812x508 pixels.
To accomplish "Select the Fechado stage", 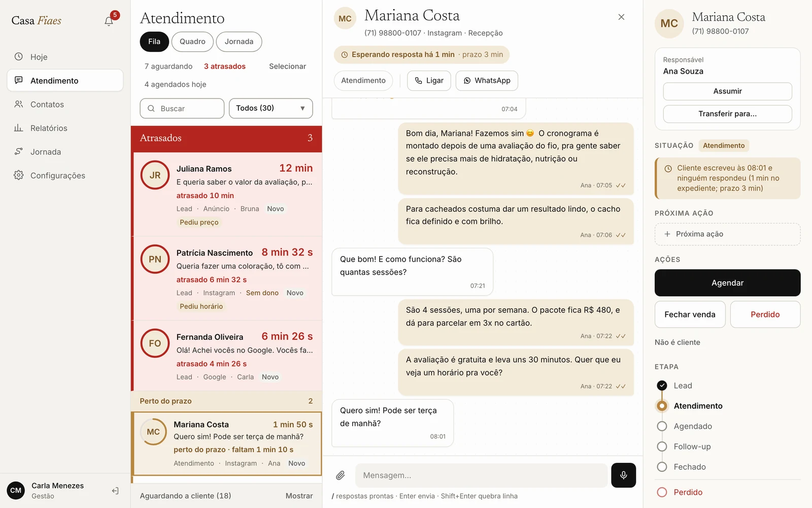I will (x=662, y=467).
